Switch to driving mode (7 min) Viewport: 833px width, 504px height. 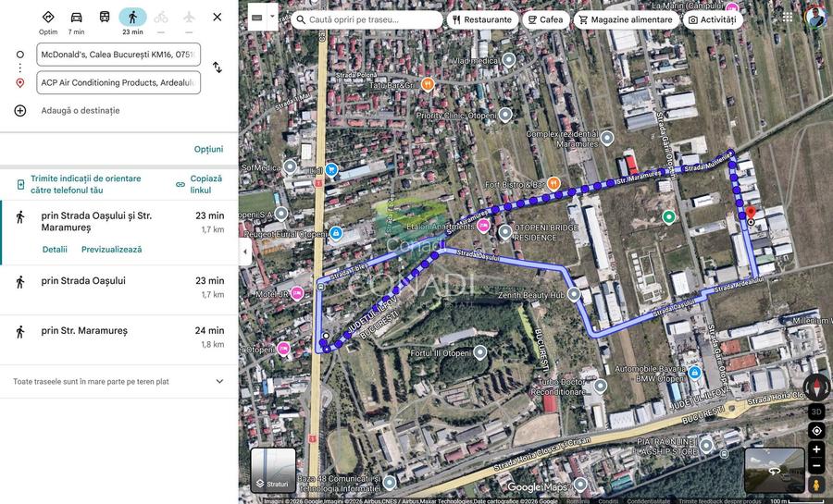77,17
